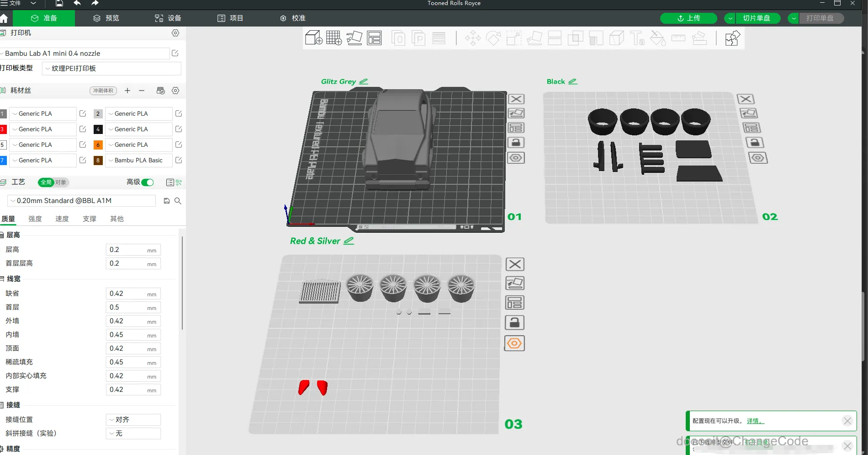This screenshot has width=868, height=455.
Task: Click the printer settings gear icon
Action: [175, 33]
